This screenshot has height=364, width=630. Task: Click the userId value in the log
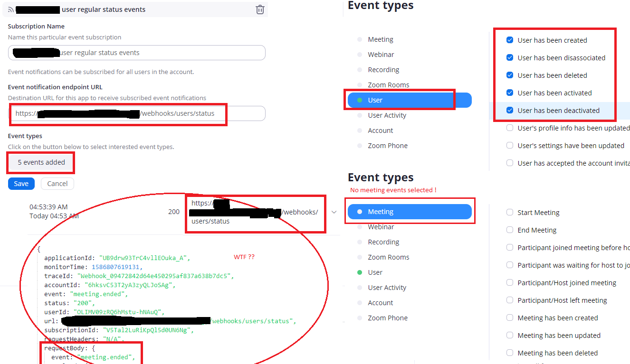pyautogui.click(x=119, y=312)
